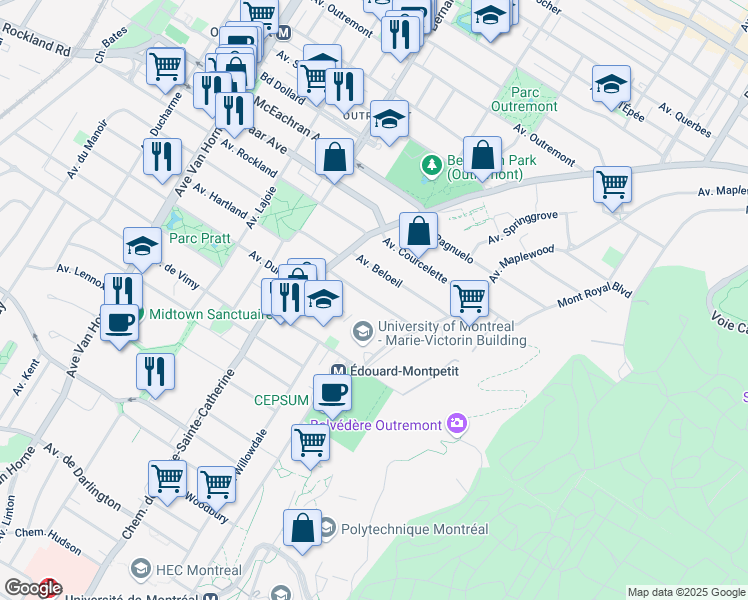Select the Av. Querbes street label
Viewport: 748px width, 600px height.
pos(685,120)
